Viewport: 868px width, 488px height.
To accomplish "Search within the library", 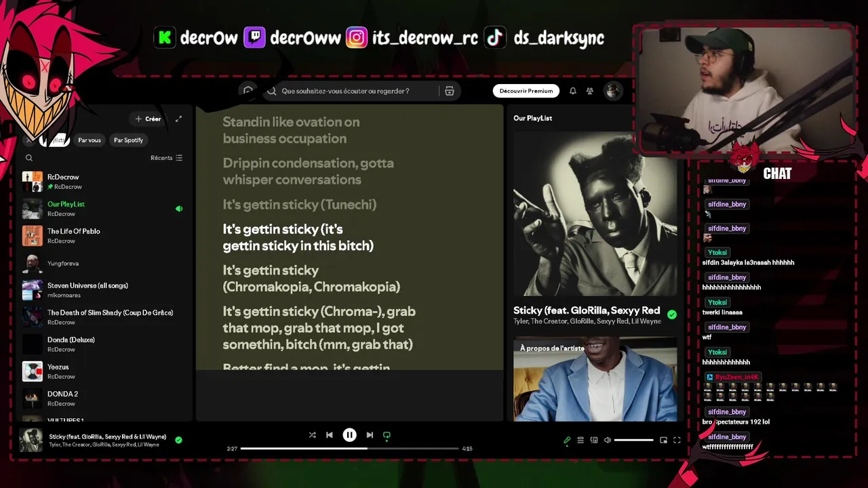I will [x=29, y=158].
